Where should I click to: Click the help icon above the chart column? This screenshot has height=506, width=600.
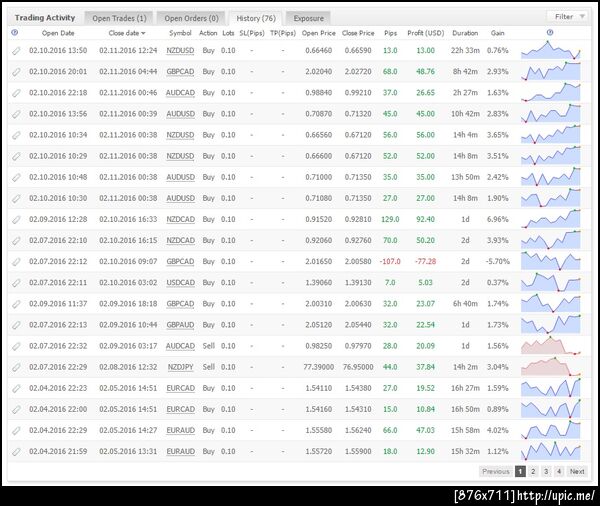click(550, 33)
